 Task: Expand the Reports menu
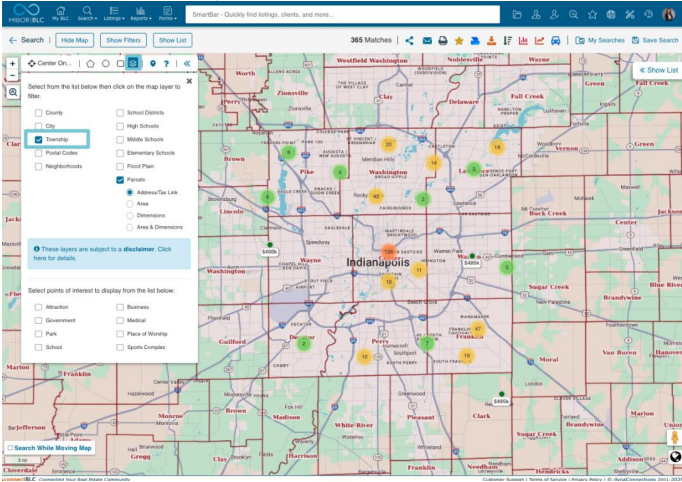click(140, 14)
